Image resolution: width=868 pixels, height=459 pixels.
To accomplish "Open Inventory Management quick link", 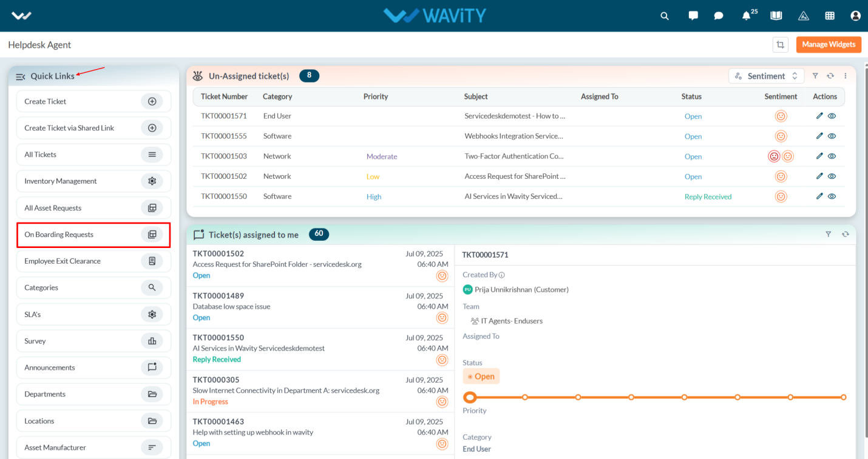I will point(93,181).
